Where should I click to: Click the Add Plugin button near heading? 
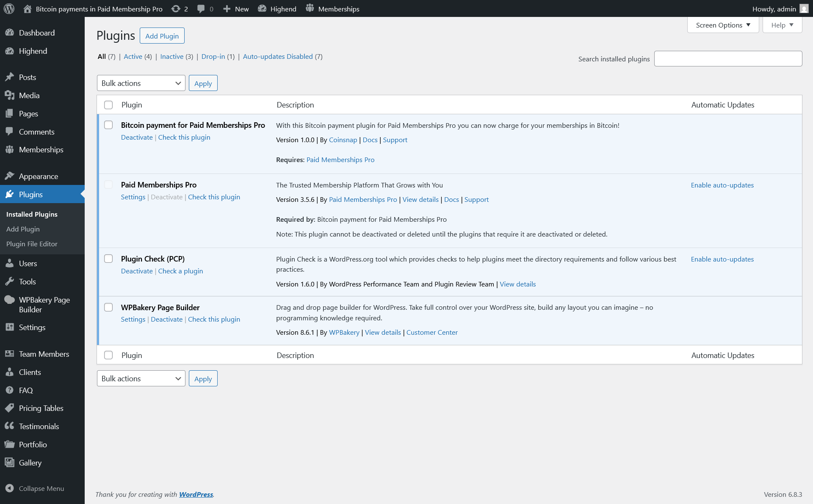coord(162,36)
